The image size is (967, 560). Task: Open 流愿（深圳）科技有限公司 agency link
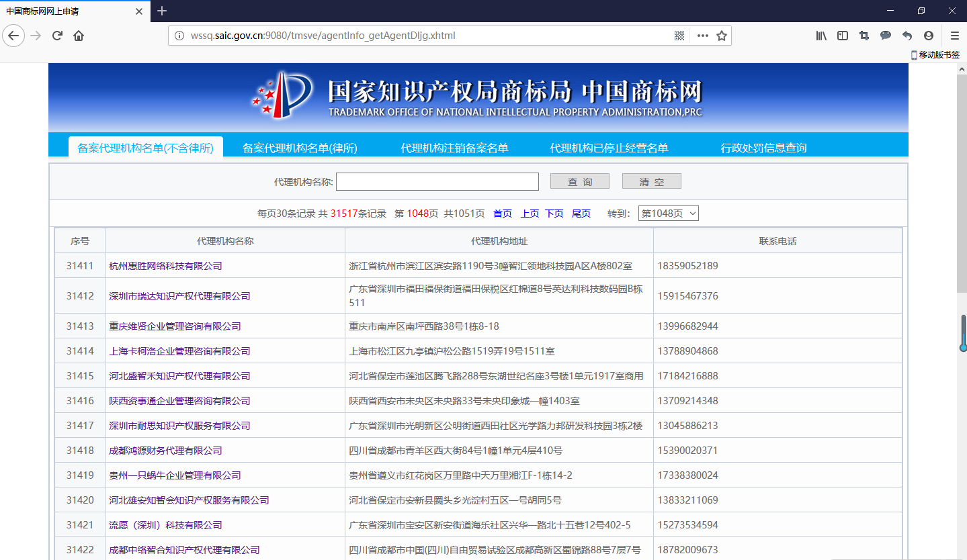(165, 525)
